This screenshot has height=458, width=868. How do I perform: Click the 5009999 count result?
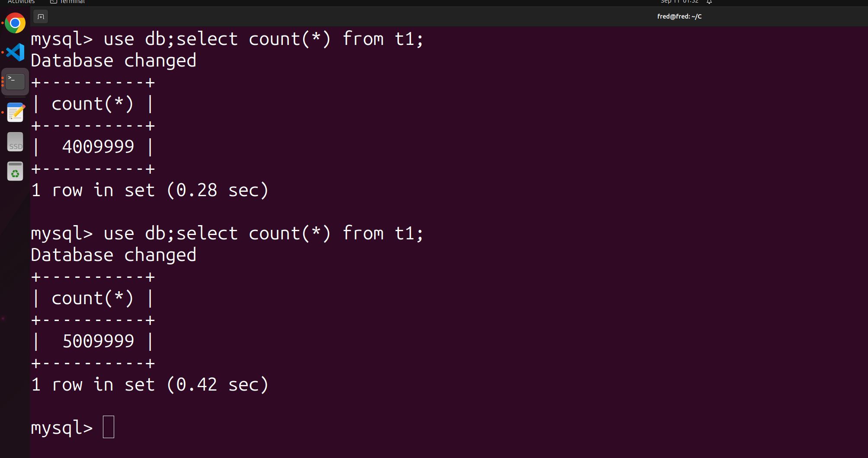(98, 341)
